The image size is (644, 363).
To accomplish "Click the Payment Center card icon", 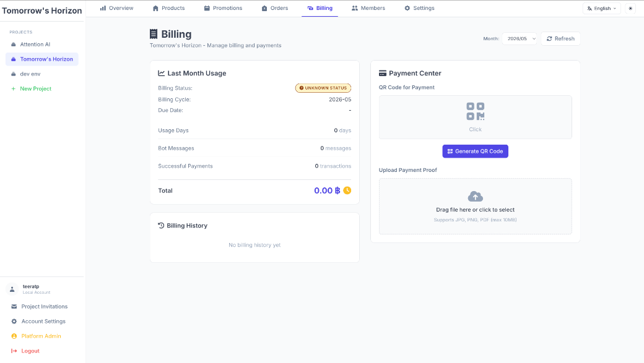I will (383, 73).
